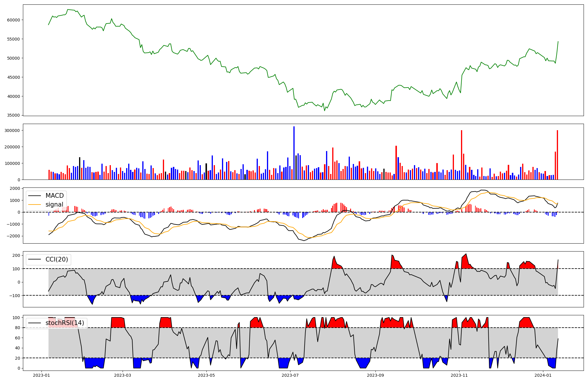This screenshot has height=382, width=588.
Task: Click the 2023-01 date axis label
Action: point(41,375)
